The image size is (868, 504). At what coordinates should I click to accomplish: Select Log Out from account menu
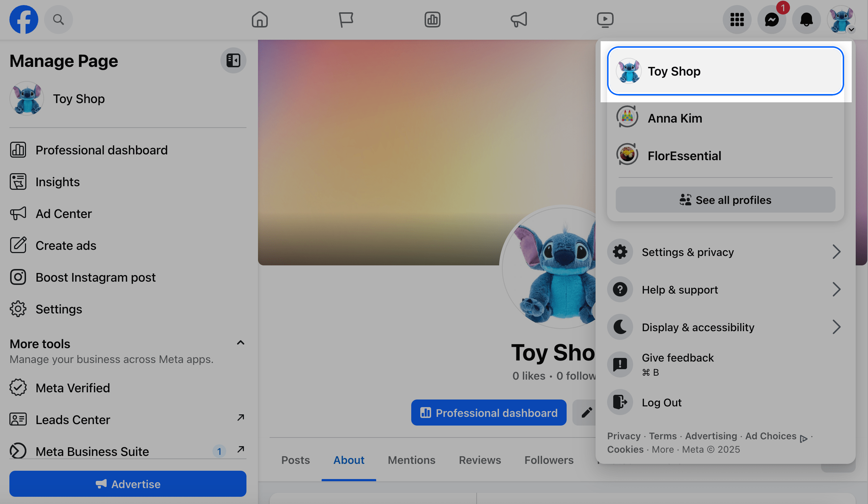(x=661, y=402)
